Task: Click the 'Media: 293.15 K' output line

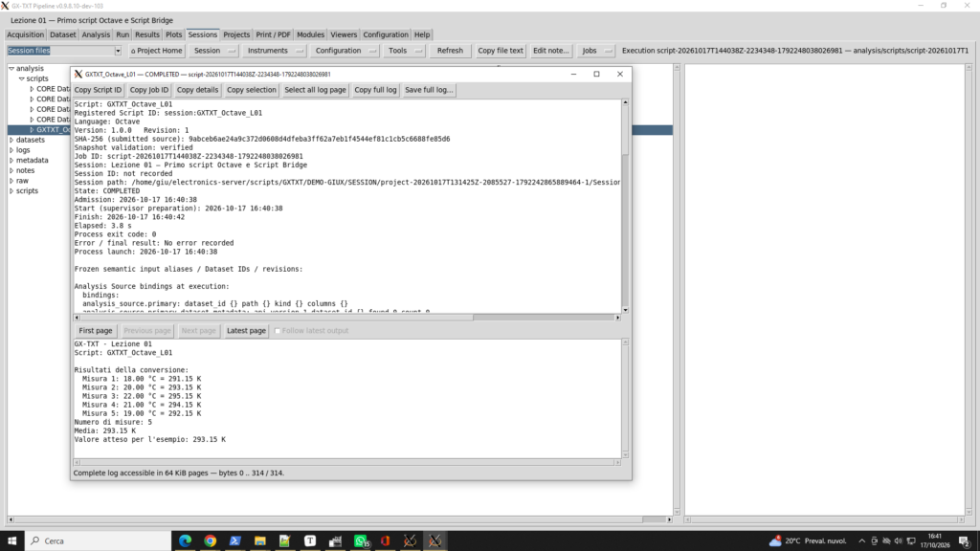Action: click(x=105, y=431)
